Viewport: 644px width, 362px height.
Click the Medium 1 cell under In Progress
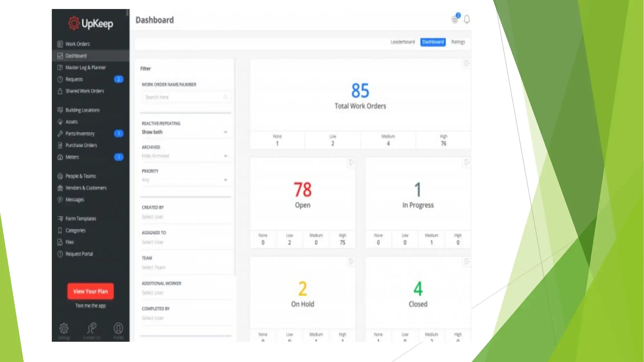click(432, 239)
